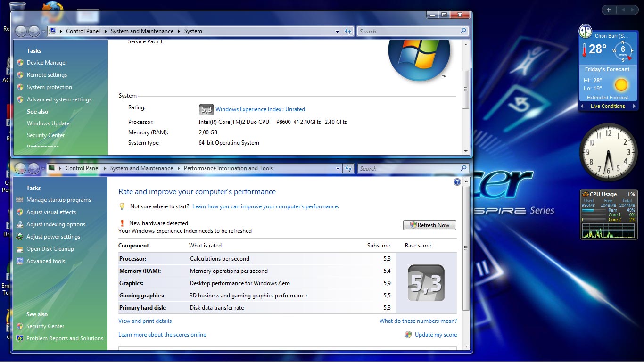Viewport: 644px width, 362px height.
Task: Click the 5,3 rating badge in System window
Action: tap(206, 109)
